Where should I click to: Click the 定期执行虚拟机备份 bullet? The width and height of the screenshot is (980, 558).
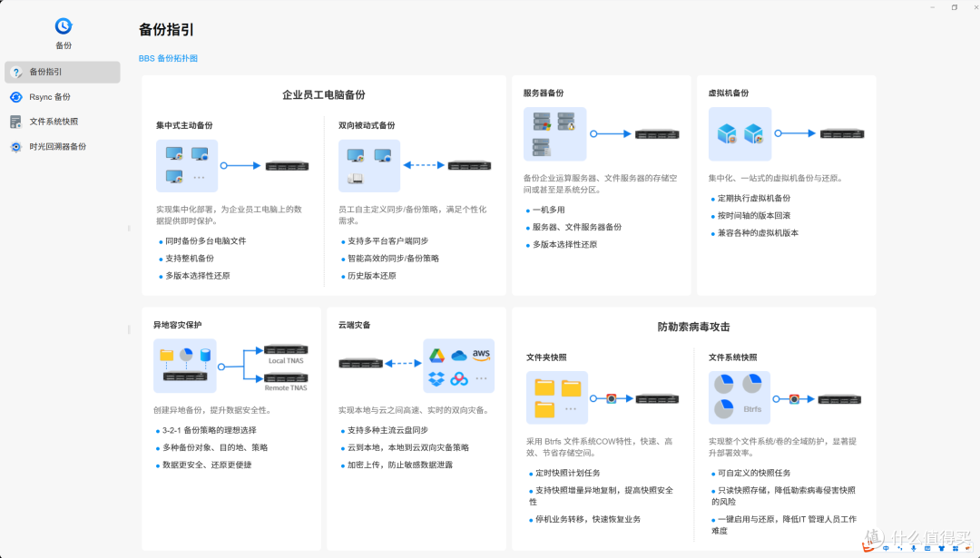(754, 198)
